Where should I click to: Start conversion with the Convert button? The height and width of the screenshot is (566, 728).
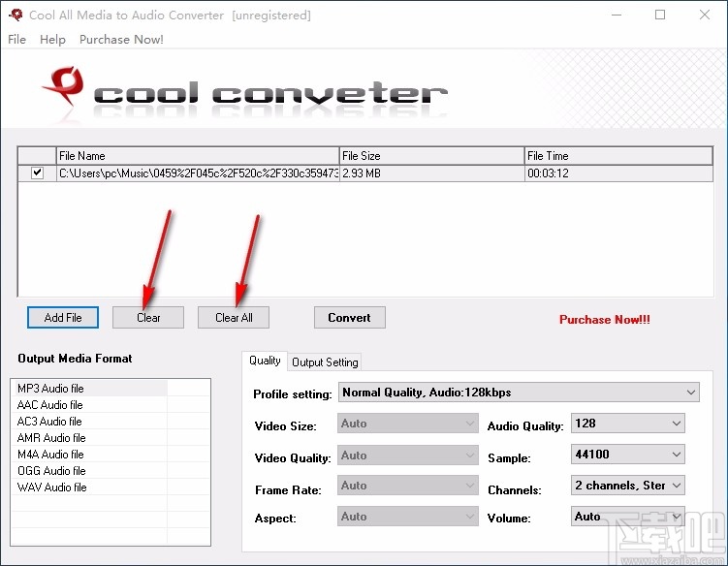350,318
